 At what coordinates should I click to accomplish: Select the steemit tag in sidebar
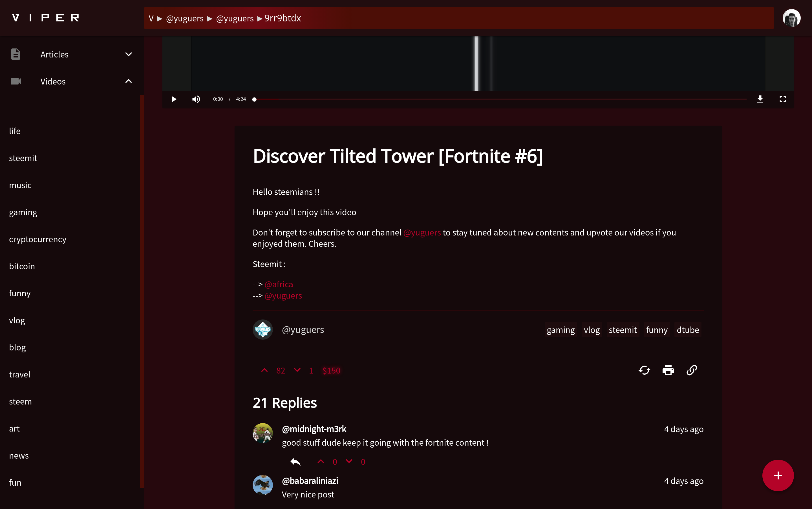pos(23,158)
